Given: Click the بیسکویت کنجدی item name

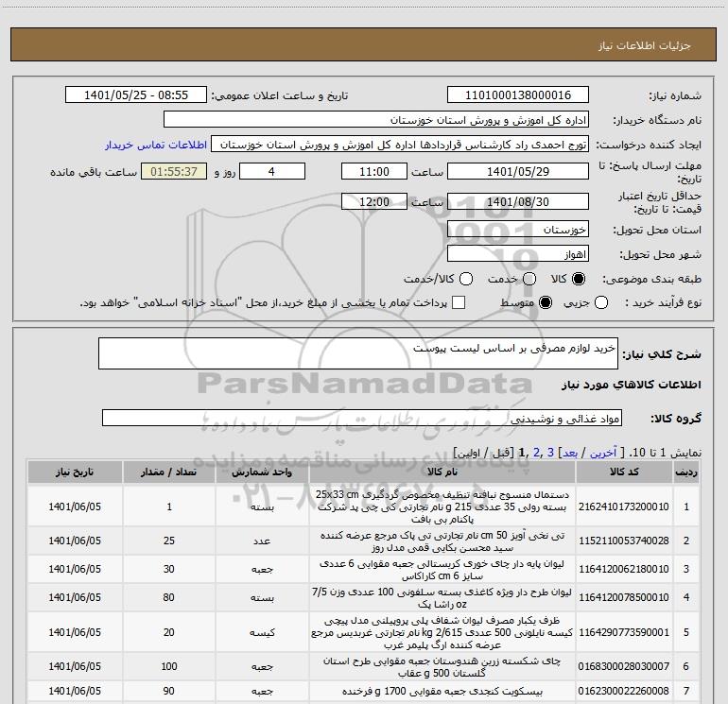Looking at the screenshot, I should click(442, 691).
